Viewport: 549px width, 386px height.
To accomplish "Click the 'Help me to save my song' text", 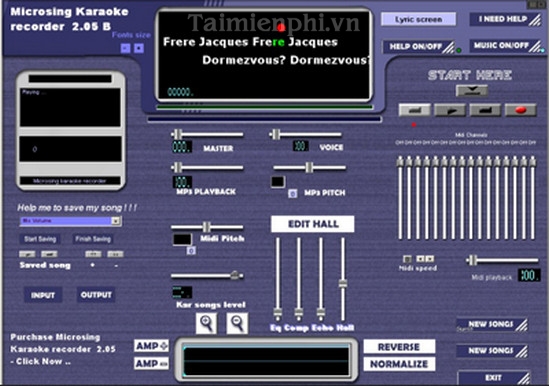I will pyautogui.click(x=77, y=208).
